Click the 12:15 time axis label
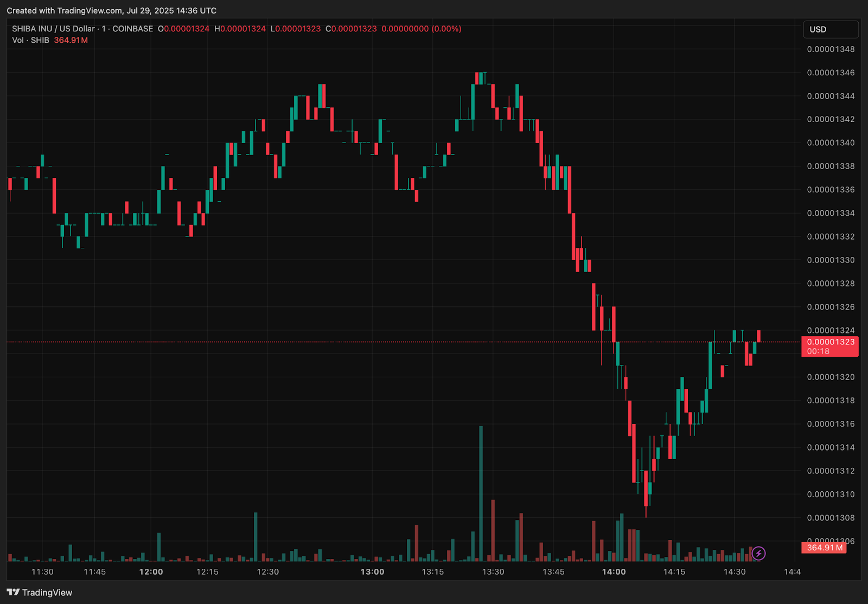This screenshot has width=868, height=604. point(207,571)
